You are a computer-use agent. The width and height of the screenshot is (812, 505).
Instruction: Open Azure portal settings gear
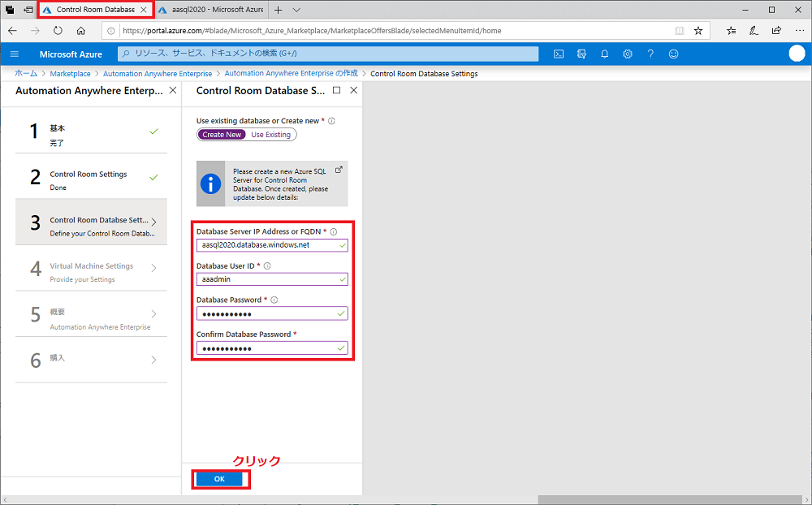click(628, 54)
